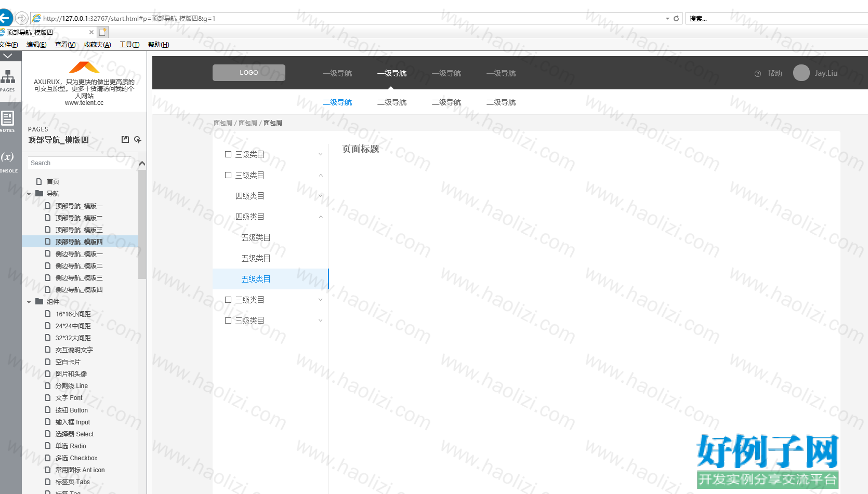Open page 按钮 Button
This screenshot has width=868, height=494.
[72, 410]
